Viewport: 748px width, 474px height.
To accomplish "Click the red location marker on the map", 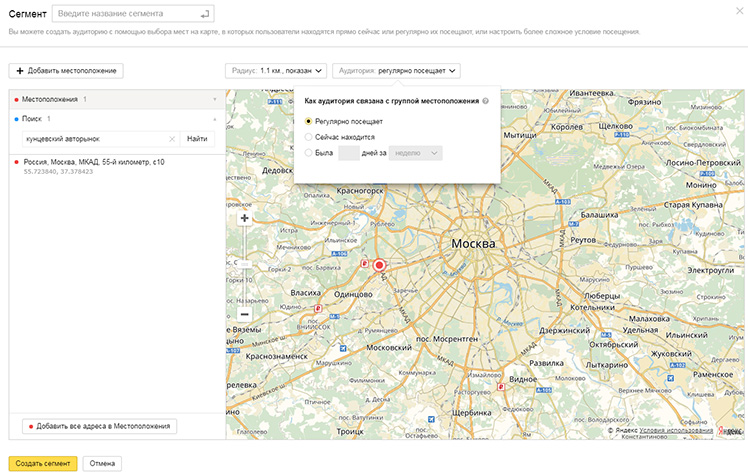I will tap(379, 265).
